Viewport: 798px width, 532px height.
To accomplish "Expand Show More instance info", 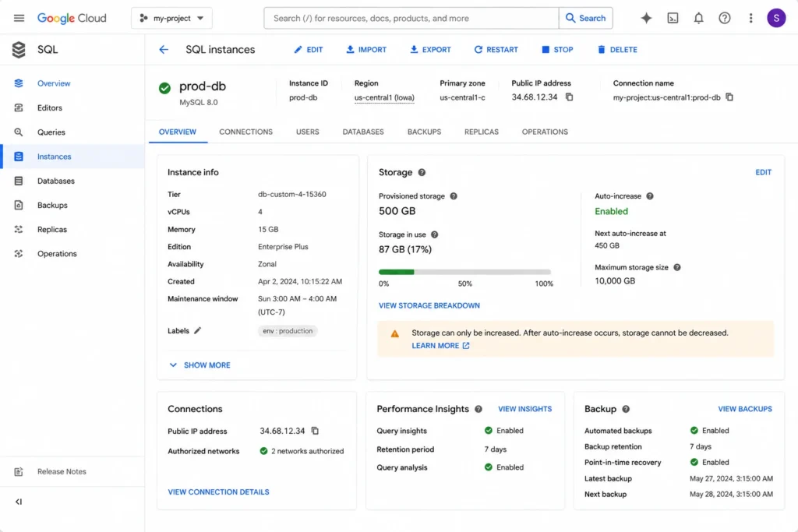I will click(x=199, y=365).
